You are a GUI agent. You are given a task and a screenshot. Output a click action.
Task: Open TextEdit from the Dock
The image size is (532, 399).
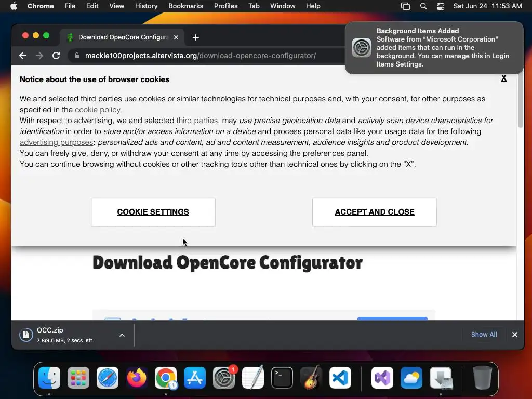point(253,378)
